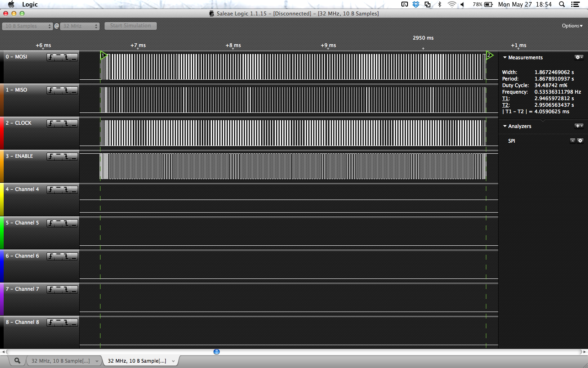Set high level trigger on Channel 5
Image resolution: width=588 pixels, height=368 pixels.
(x=58, y=223)
